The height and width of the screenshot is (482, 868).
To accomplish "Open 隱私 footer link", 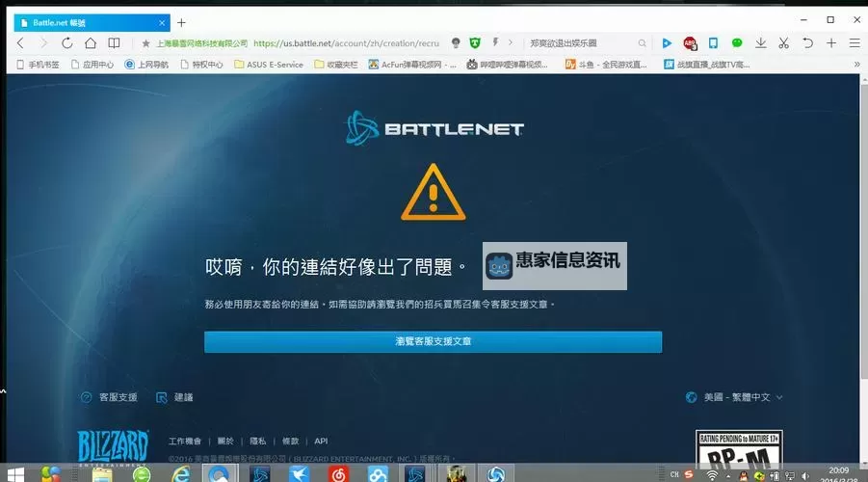I will tap(258, 441).
